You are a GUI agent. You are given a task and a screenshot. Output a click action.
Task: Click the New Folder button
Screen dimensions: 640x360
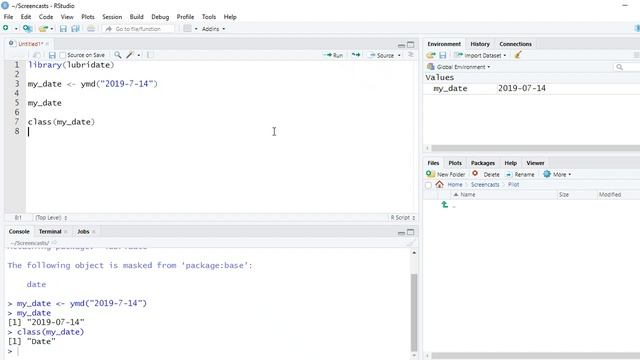(x=446, y=174)
